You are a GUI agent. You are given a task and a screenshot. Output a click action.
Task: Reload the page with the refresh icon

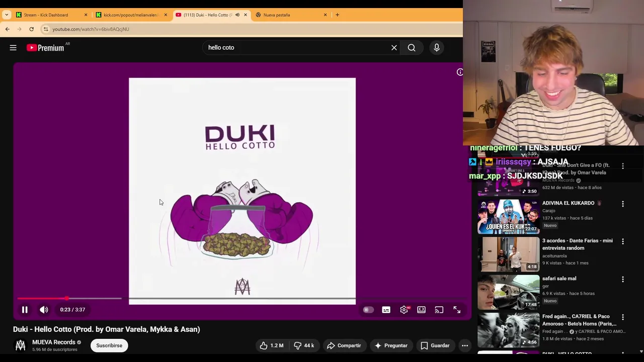(x=31, y=29)
